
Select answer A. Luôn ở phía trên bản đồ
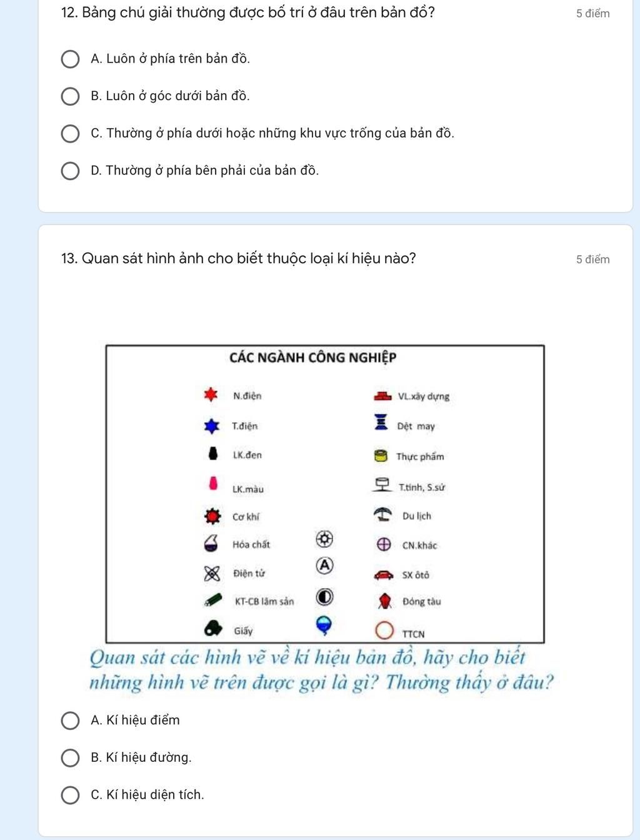pyautogui.click(x=70, y=59)
